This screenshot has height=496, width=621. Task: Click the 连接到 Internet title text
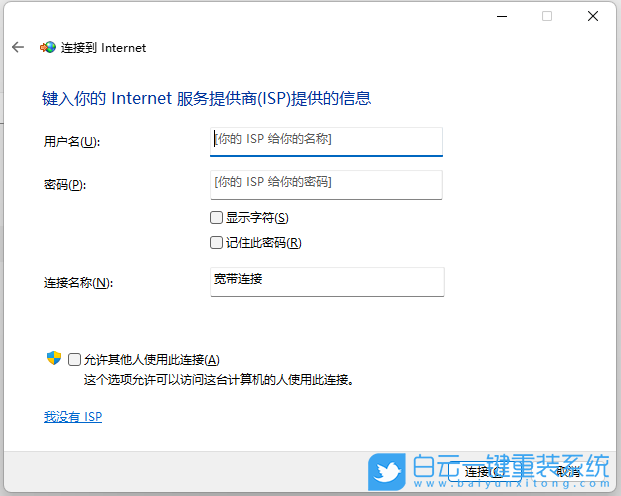pos(103,48)
